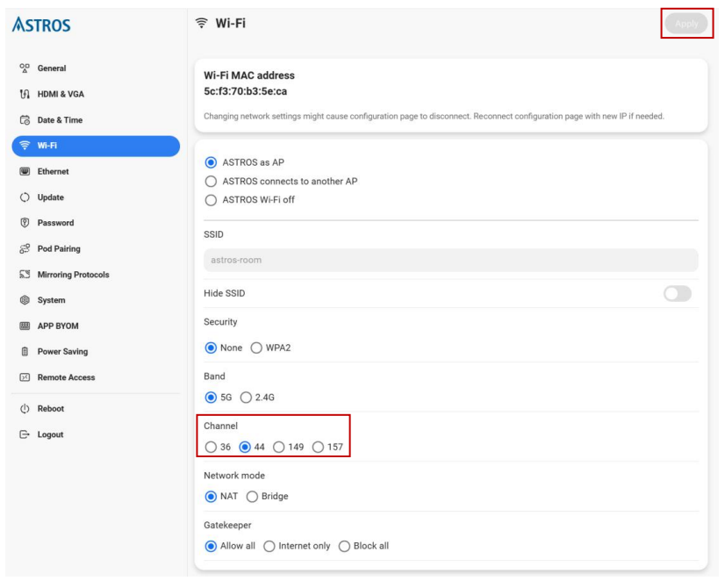The height and width of the screenshot is (588, 725).
Task: Click the Update circular icon
Action: pos(25,197)
